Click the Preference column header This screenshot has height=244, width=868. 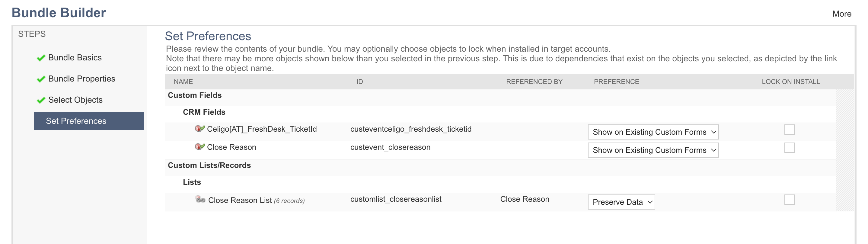(x=616, y=82)
